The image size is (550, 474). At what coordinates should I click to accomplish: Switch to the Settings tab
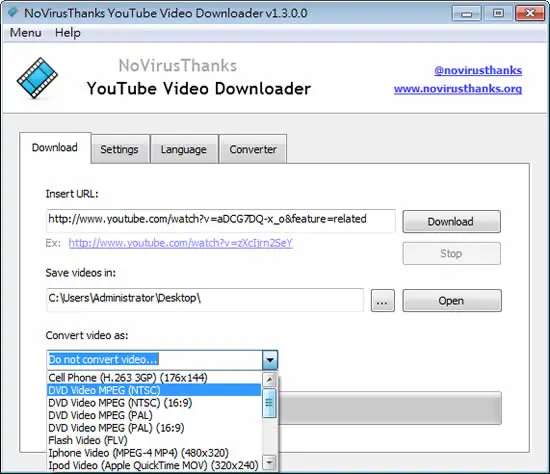120,149
